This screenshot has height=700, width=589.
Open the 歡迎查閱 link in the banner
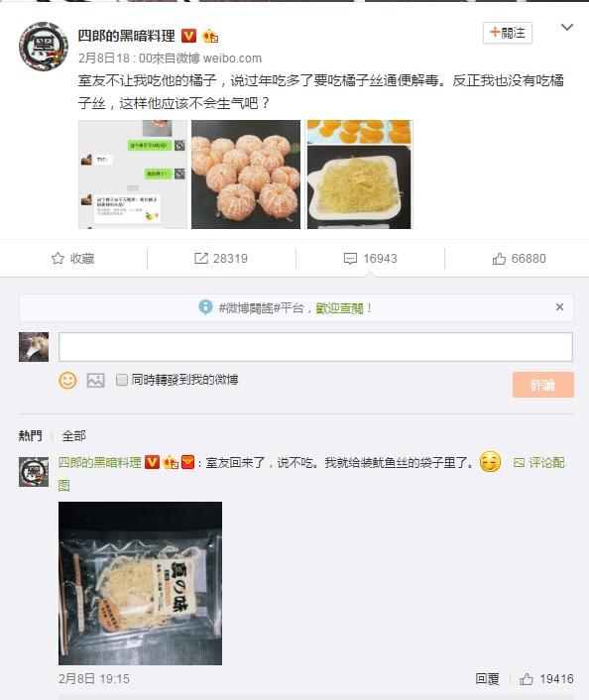(x=339, y=308)
